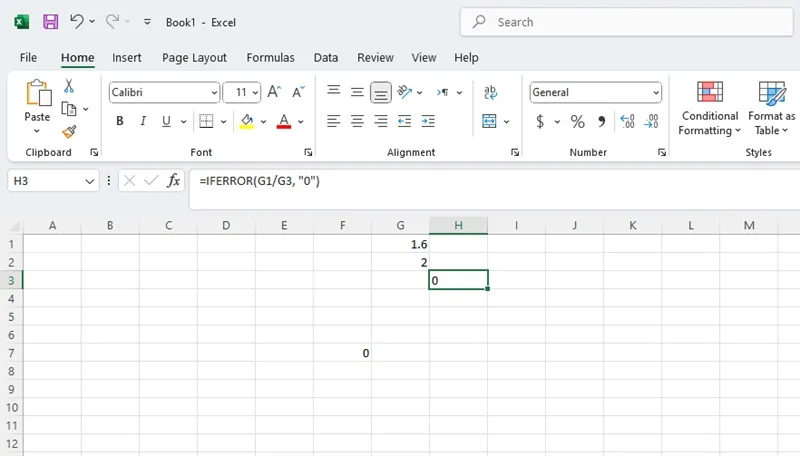Click Insert Function fx button
Image resolution: width=800 pixels, height=456 pixels.
(173, 181)
